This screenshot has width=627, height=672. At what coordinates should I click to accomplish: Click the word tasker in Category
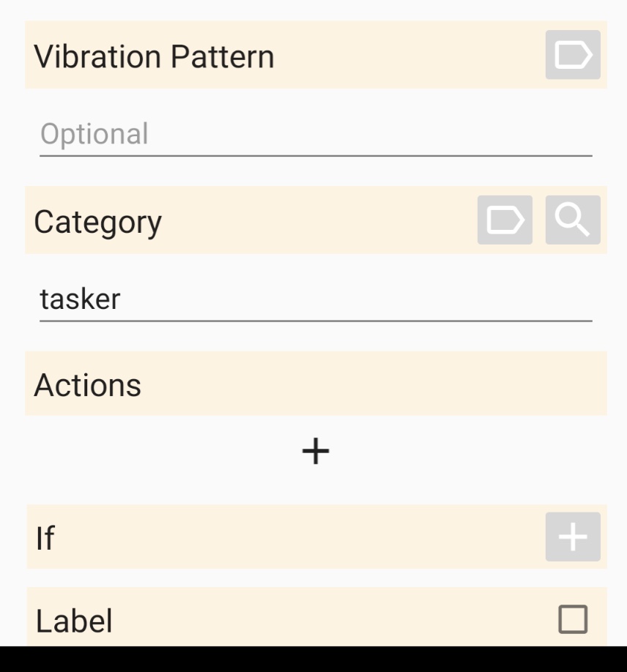coord(80,299)
